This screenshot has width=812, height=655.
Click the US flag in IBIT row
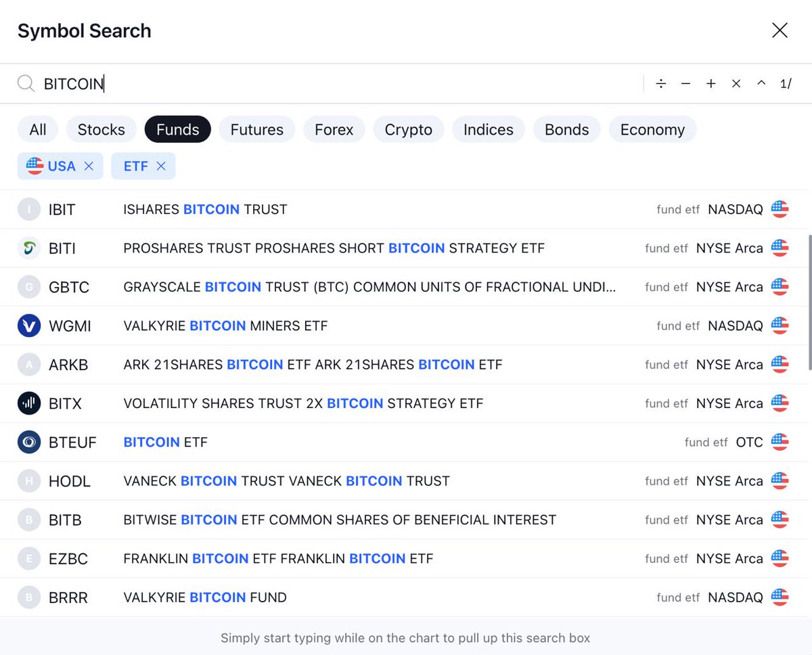[x=780, y=210]
